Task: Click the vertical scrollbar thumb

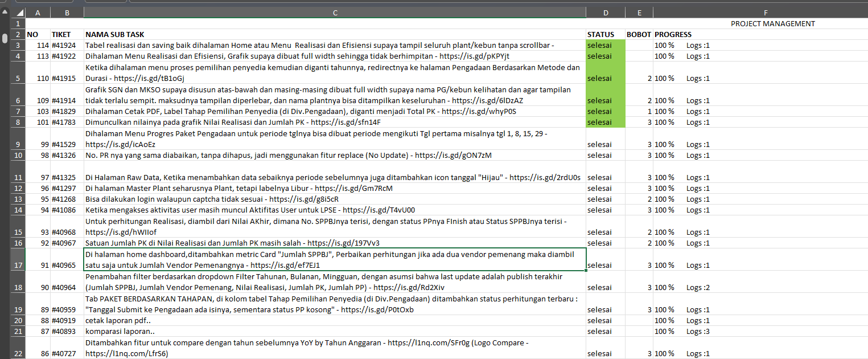Action: pos(5,38)
